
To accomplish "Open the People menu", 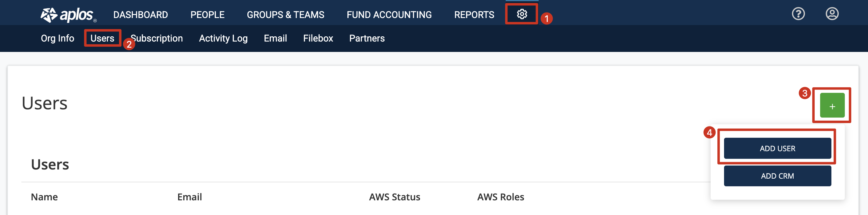I will click(207, 15).
